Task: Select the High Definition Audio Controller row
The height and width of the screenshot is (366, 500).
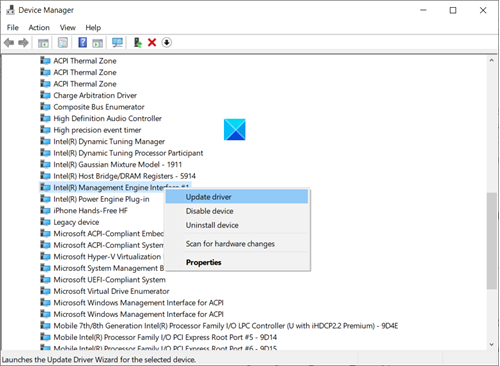Action: click(x=107, y=118)
